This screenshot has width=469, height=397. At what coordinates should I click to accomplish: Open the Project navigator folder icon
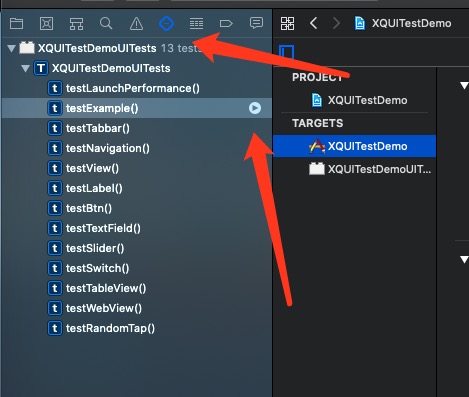16,24
